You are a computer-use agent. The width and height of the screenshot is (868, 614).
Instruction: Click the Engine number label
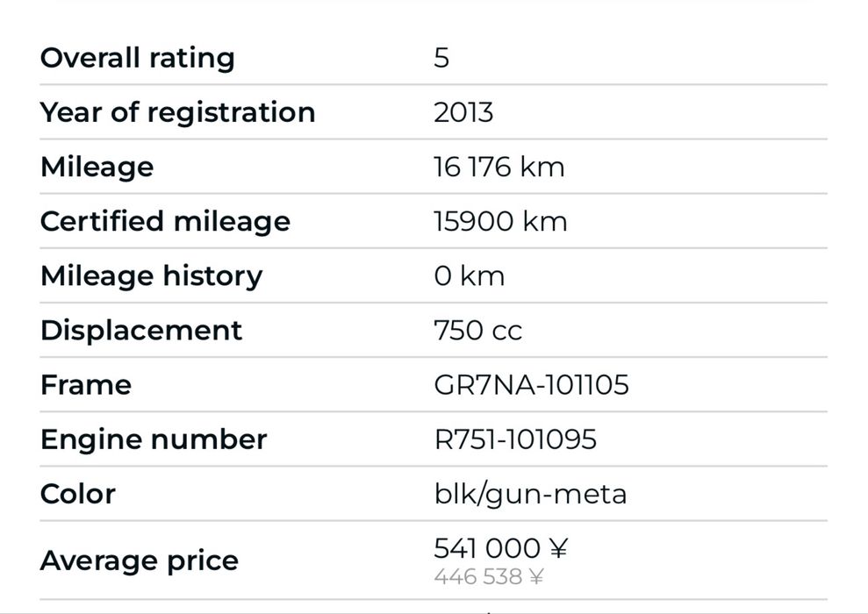(x=154, y=439)
